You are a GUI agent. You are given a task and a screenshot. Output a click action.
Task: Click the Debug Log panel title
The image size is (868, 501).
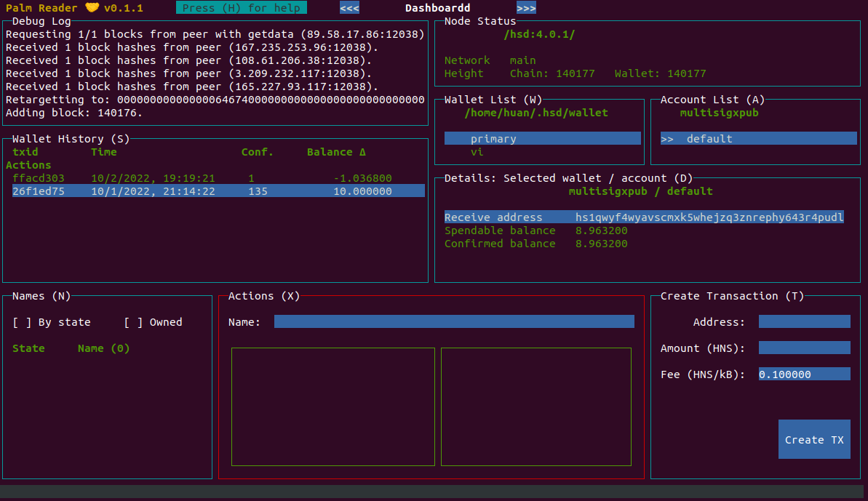coord(41,21)
